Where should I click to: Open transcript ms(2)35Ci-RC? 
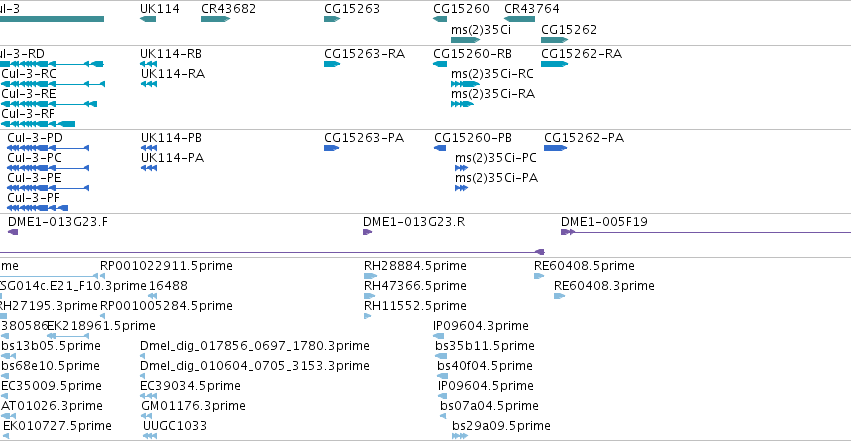coord(492,74)
